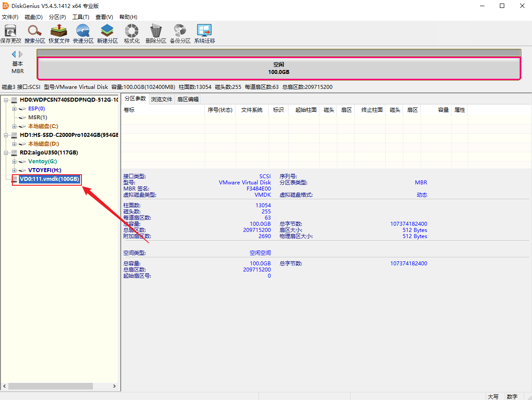This screenshot has width=532, height=400.
Task: Open the 查看(V) menu
Action: (104, 17)
